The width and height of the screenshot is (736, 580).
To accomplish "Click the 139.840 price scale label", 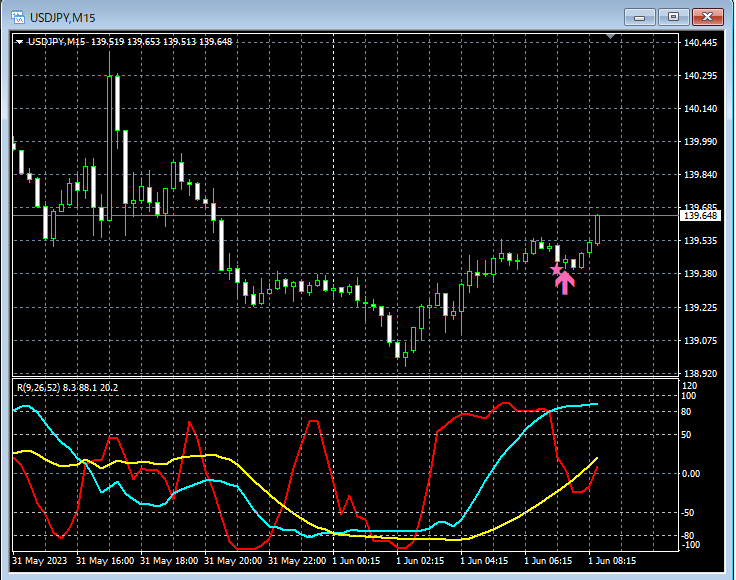I will (700, 175).
